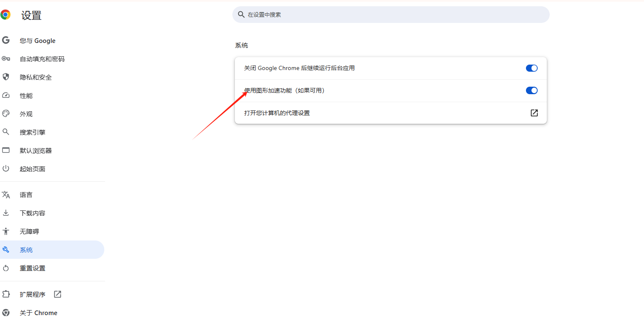Click the wrench icon for 系统
The image size is (644, 333).
6,250
